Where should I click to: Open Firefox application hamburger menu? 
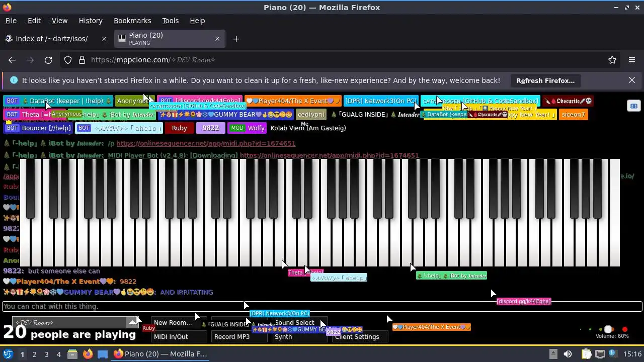point(632,60)
